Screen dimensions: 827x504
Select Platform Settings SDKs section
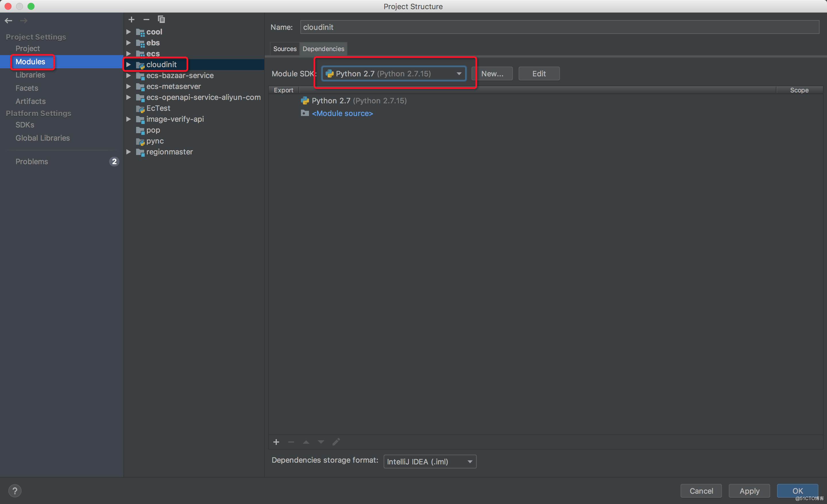click(x=25, y=125)
